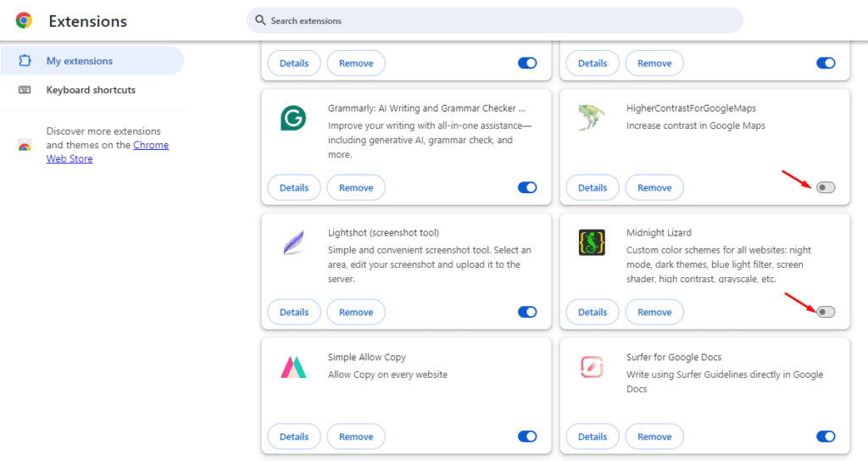Open HigherContrastForGoogleMaps Details

coord(593,187)
